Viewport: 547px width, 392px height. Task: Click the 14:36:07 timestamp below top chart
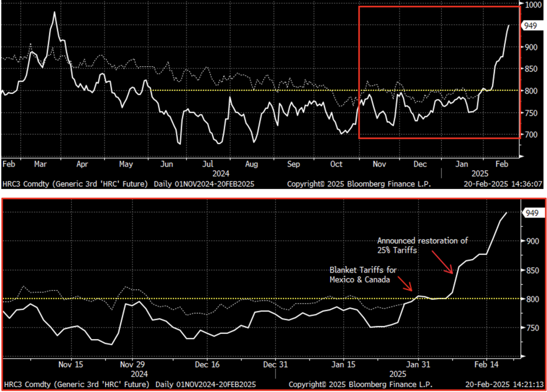[526, 184]
